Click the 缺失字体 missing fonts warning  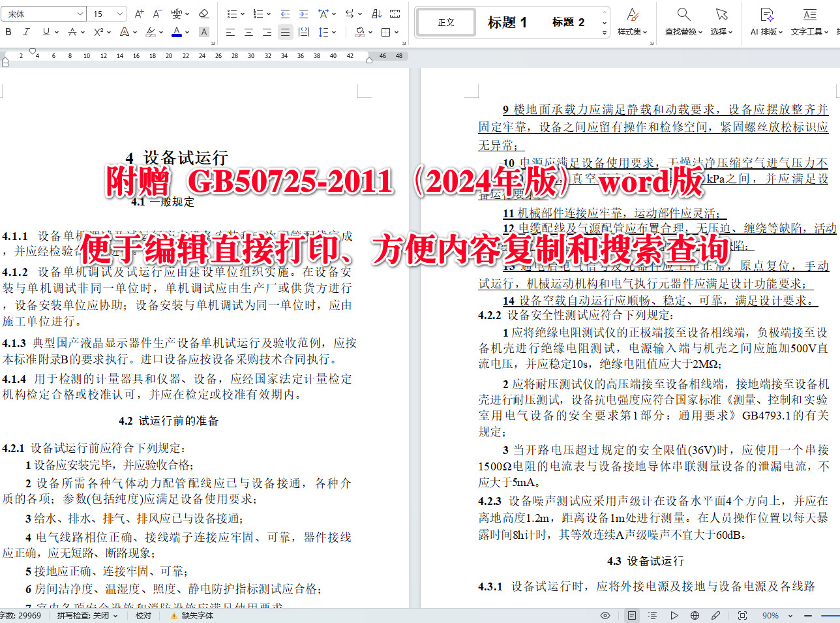192,615
